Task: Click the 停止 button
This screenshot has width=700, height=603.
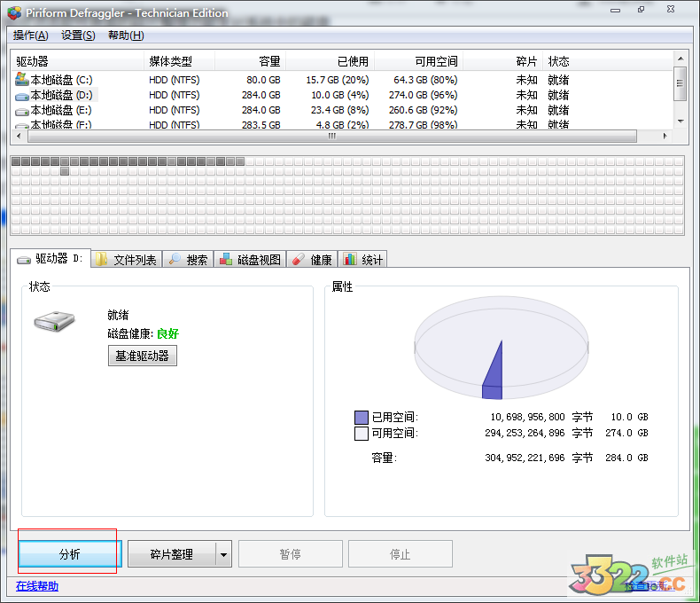Action: [x=400, y=554]
